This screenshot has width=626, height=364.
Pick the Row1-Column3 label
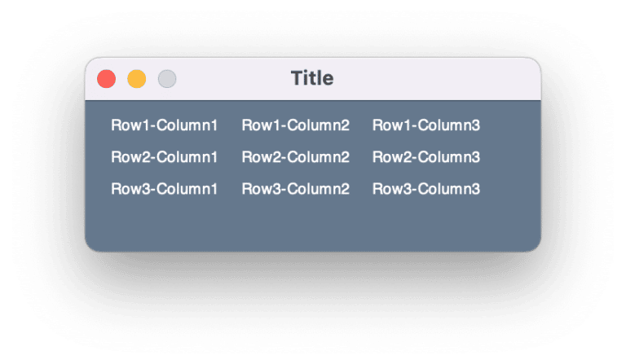[426, 125]
